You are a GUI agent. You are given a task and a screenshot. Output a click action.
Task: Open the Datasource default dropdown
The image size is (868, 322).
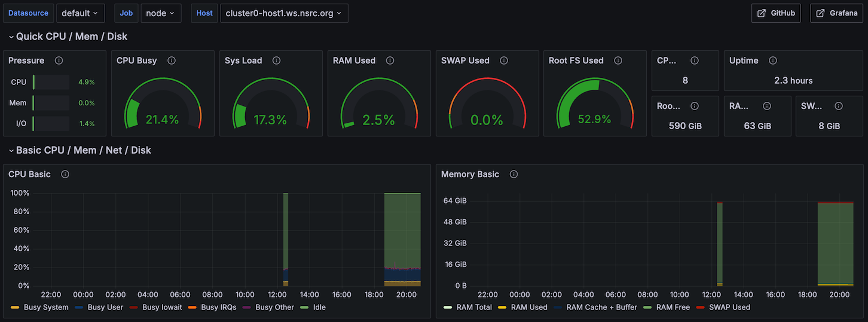point(80,13)
